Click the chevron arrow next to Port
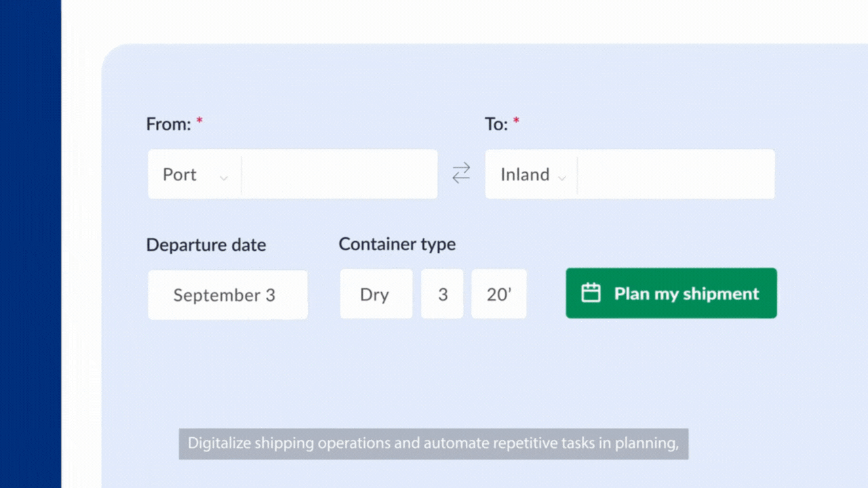 (223, 178)
